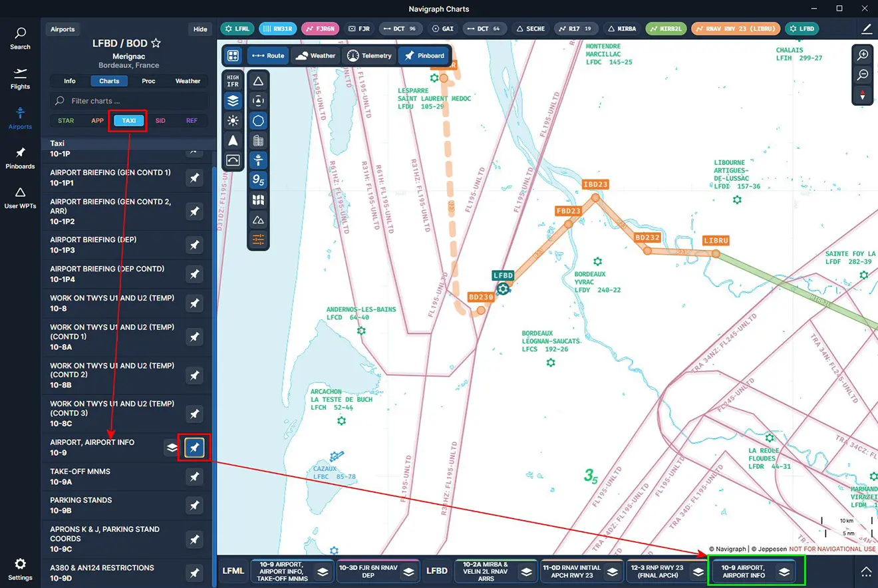The width and height of the screenshot is (878, 588).
Task: Toggle the airspace polygon layer
Action: 258,121
